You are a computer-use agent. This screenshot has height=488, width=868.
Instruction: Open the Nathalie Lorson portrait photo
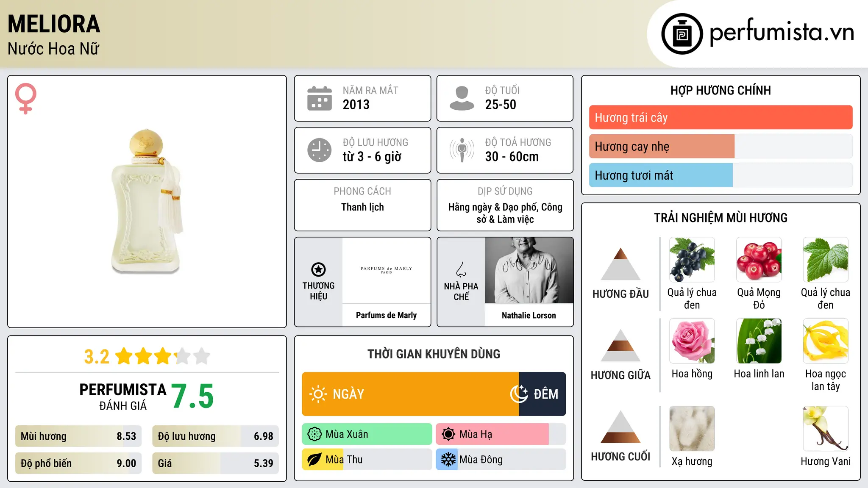coord(529,270)
